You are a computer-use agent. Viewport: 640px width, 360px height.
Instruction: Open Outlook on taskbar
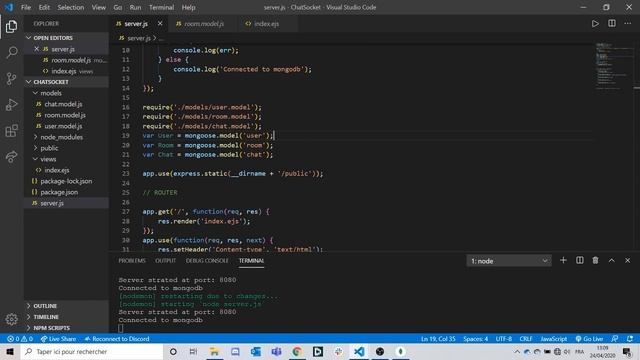[256, 351]
